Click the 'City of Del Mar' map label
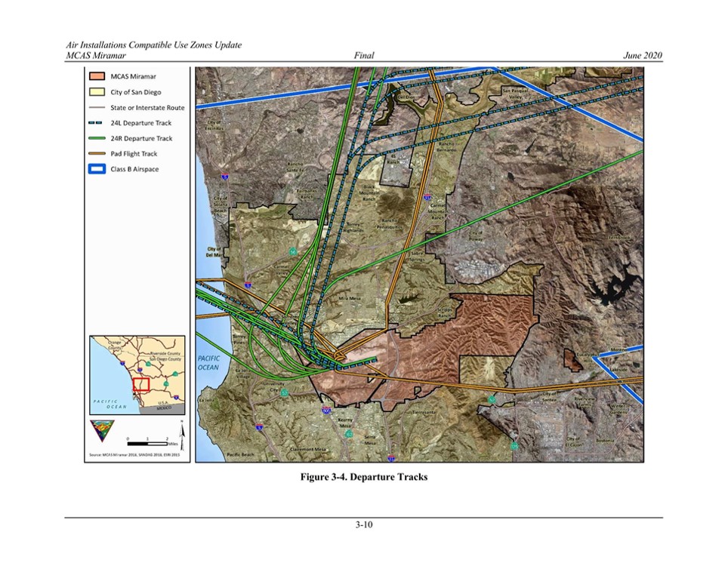This screenshot has width=728, height=563. 214,252
